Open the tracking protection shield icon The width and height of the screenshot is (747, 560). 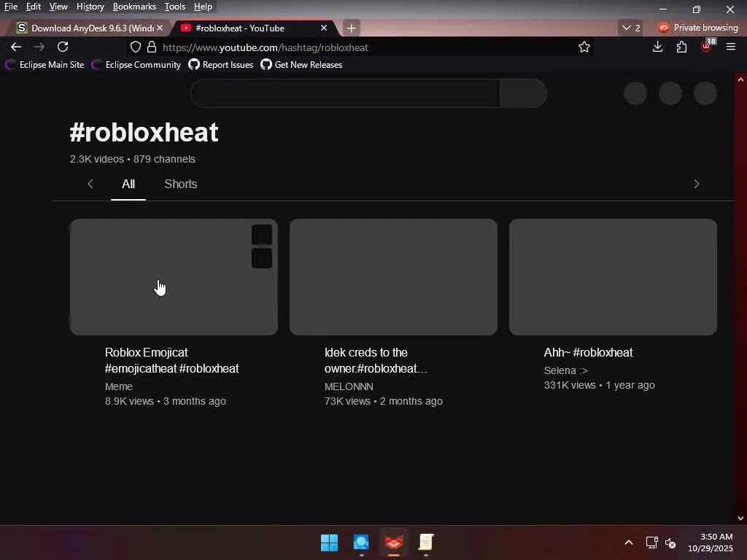click(136, 47)
